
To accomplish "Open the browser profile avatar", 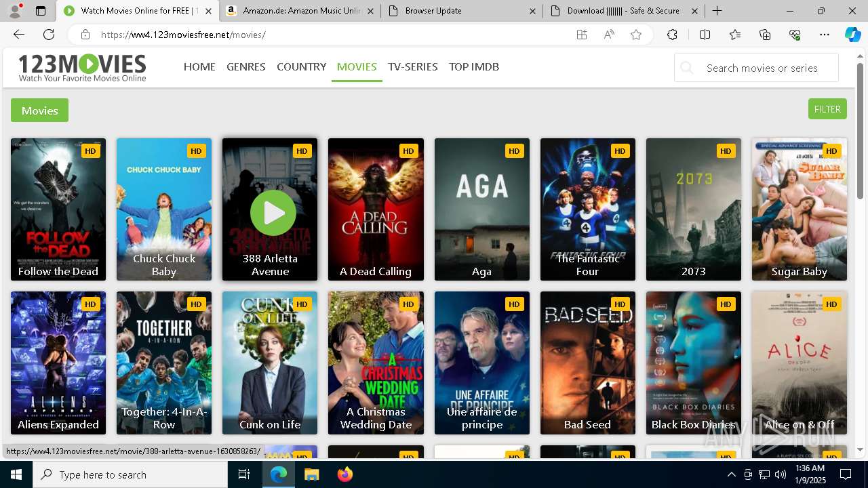I will tap(14, 11).
